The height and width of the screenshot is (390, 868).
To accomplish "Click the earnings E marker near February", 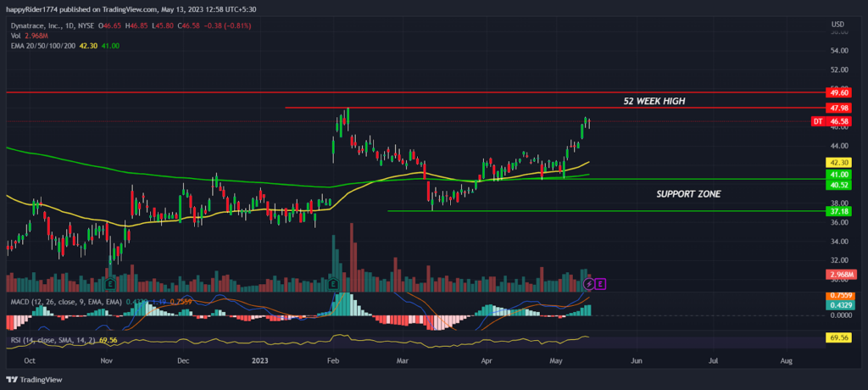I will [333, 284].
